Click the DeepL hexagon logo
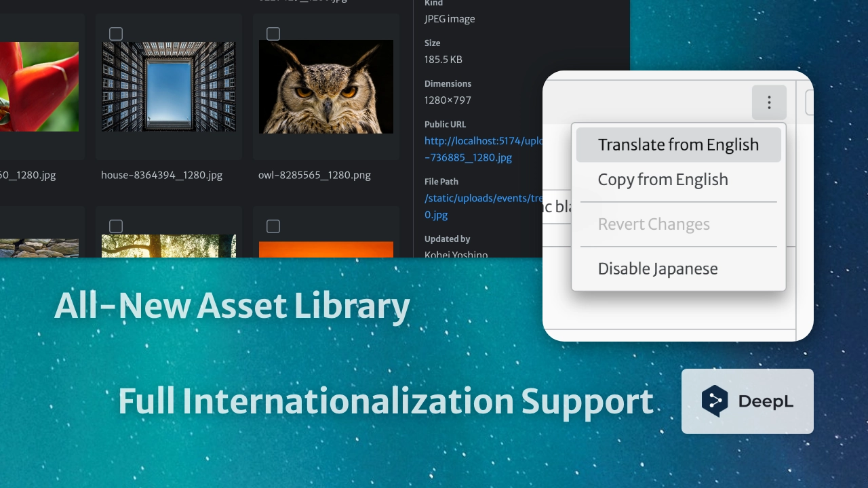Viewport: 868px width, 488px height. pyautogui.click(x=714, y=401)
